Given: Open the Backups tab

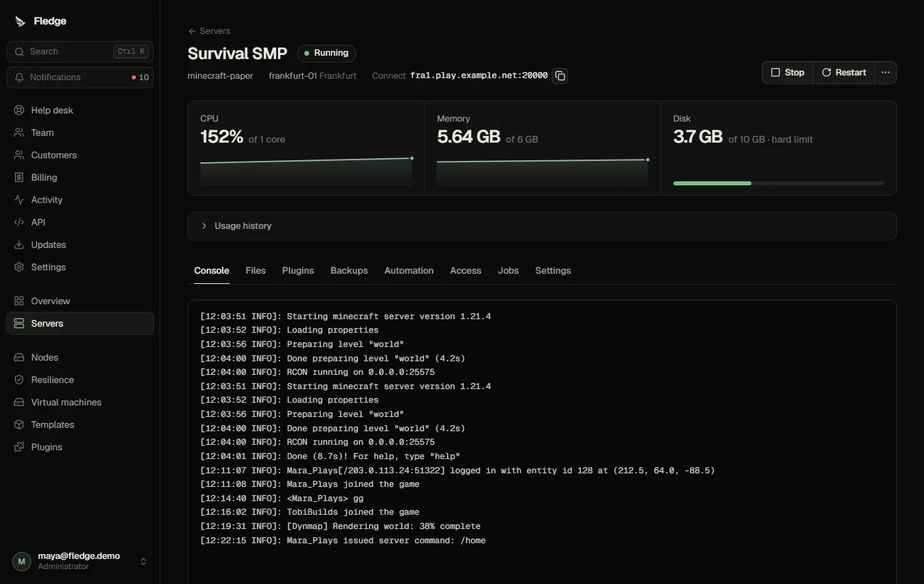Looking at the screenshot, I should (x=349, y=270).
